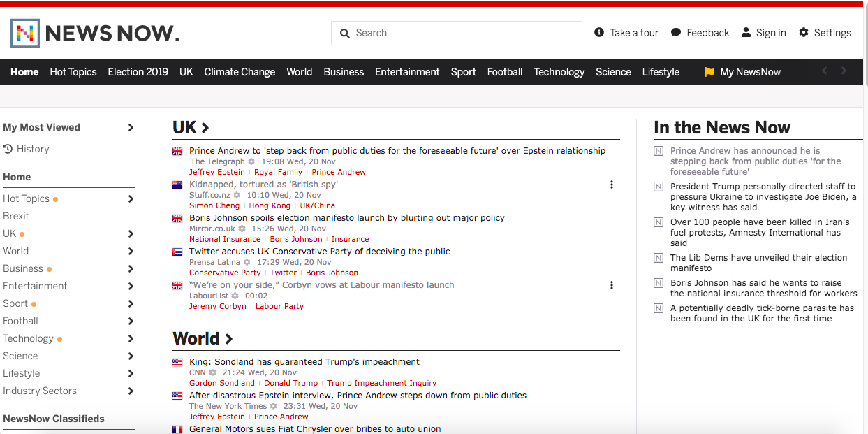Expand My Most Viewed chevron
The width and height of the screenshot is (868, 434).
(131, 127)
